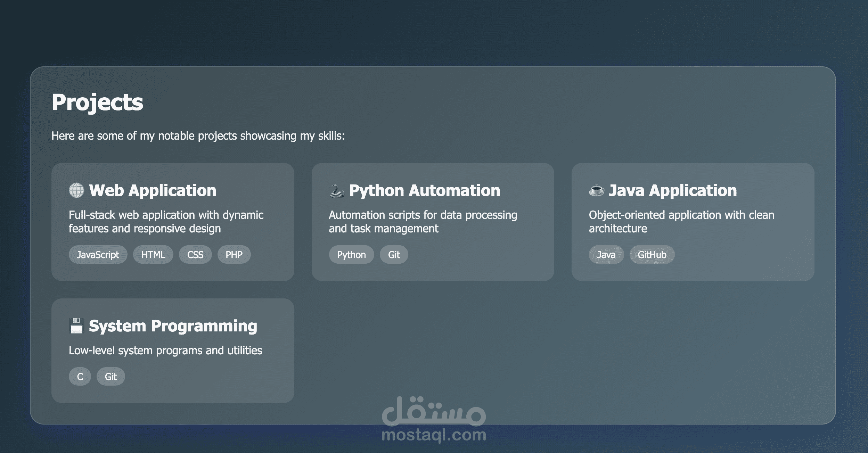The height and width of the screenshot is (453, 868).
Task: Open the System Programming project title
Action: pos(173,326)
